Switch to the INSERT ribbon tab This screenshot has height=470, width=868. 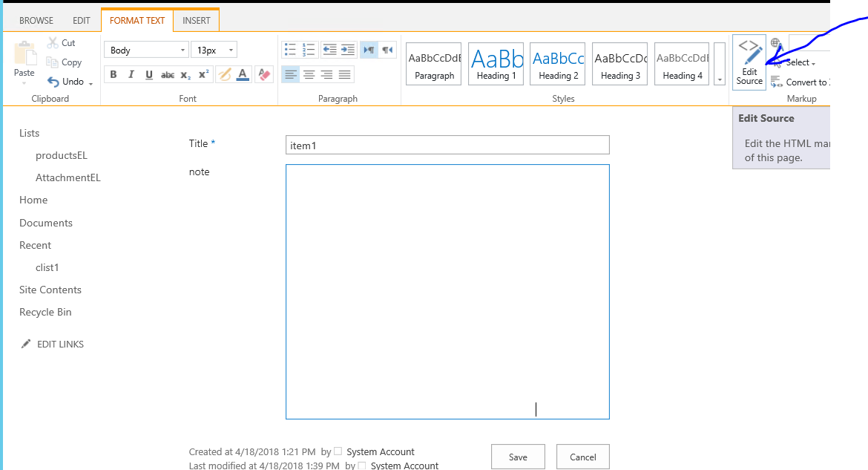196,20
